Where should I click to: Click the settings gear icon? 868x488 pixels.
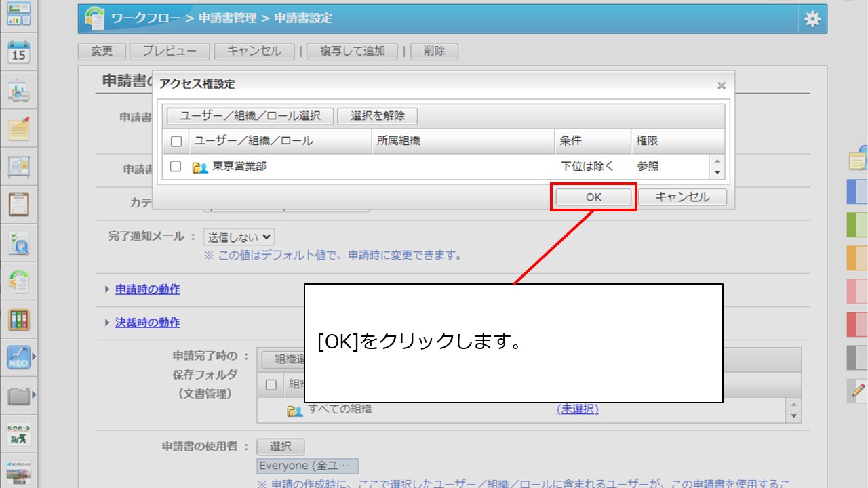pos(812,19)
